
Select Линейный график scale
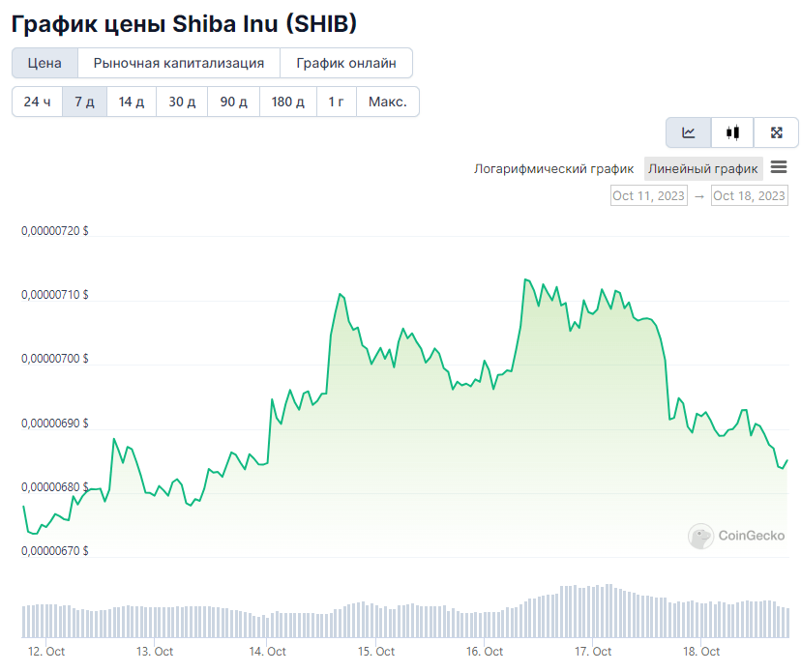703,168
